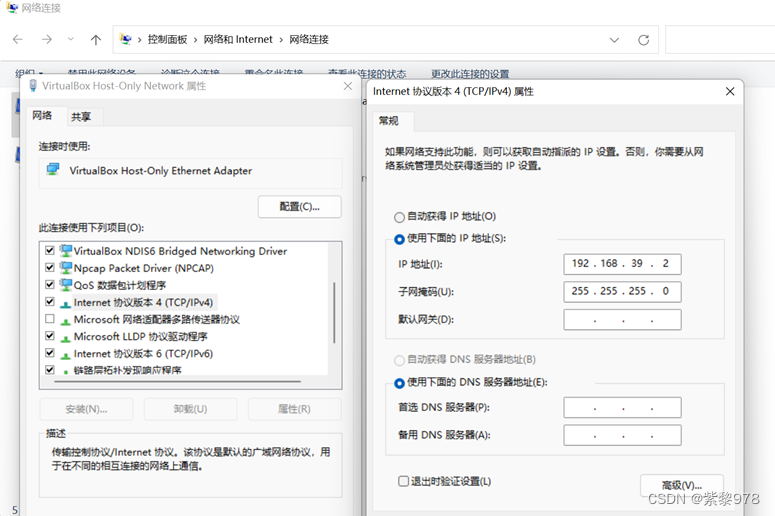Click 网络连接 breadcrumb in address bar
Viewport: 775px width, 516px height.
pos(309,40)
